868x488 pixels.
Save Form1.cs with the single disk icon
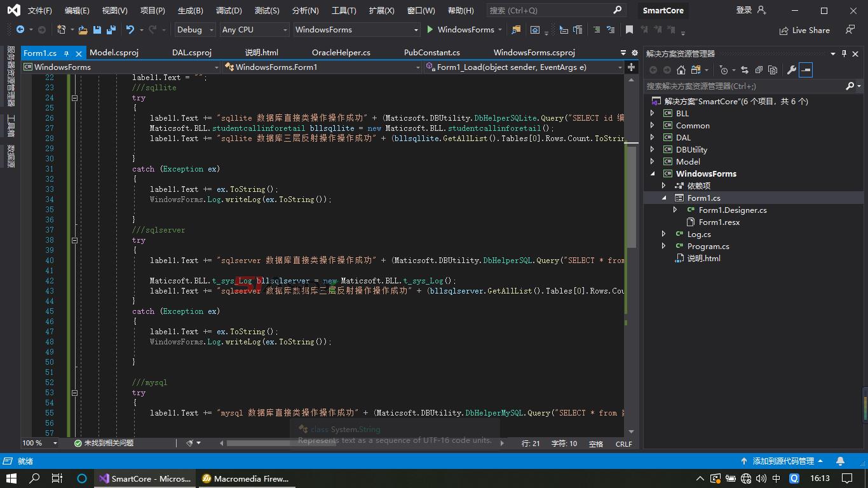point(97,30)
